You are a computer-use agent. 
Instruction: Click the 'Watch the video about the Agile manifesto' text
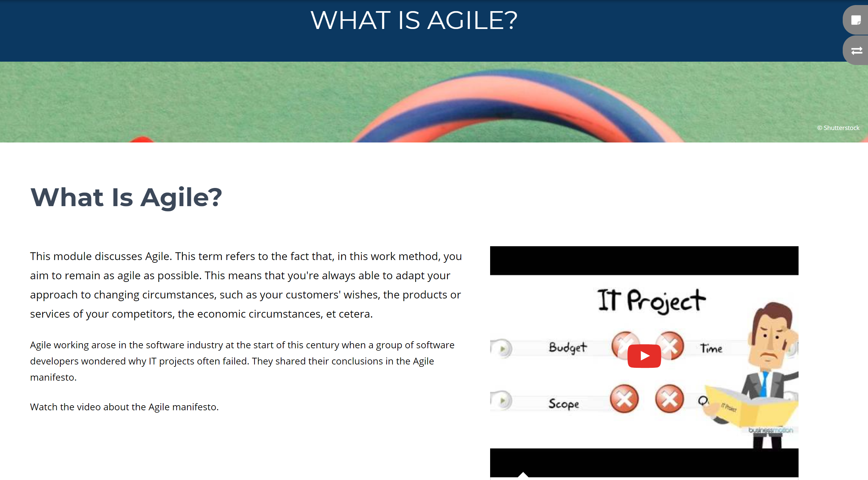pos(124,407)
